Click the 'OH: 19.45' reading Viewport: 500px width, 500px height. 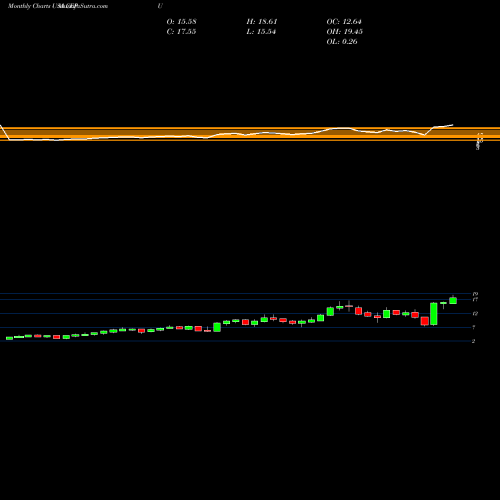click(x=345, y=32)
